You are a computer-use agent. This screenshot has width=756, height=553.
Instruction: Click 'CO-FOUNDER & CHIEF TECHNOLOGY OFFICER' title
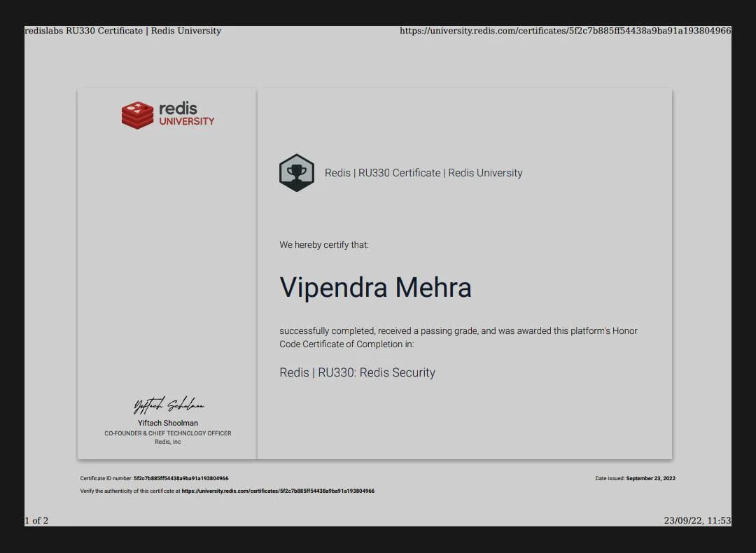[x=168, y=433]
